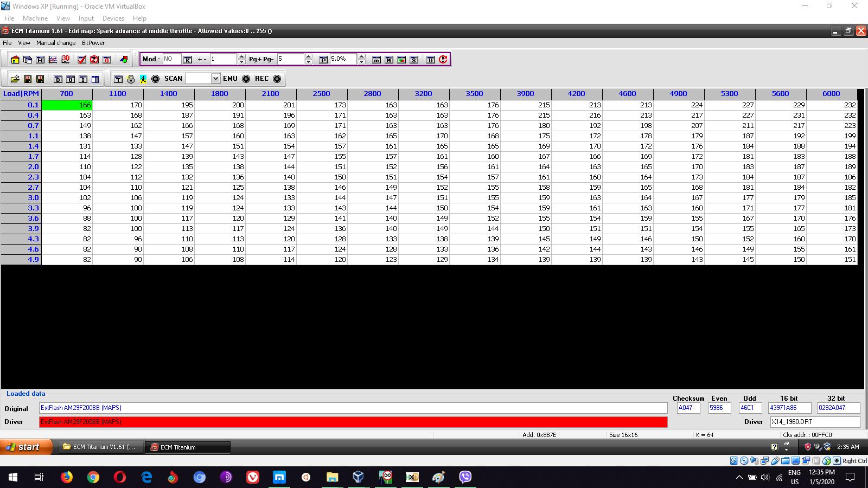Image resolution: width=868 pixels, height=488 pixels.
Task: Click the home main-screen toolbar icon
Action: 15,60
